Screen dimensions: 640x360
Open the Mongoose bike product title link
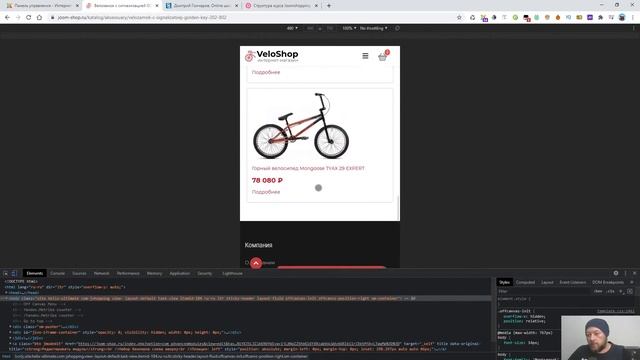(x=308, y=168)
